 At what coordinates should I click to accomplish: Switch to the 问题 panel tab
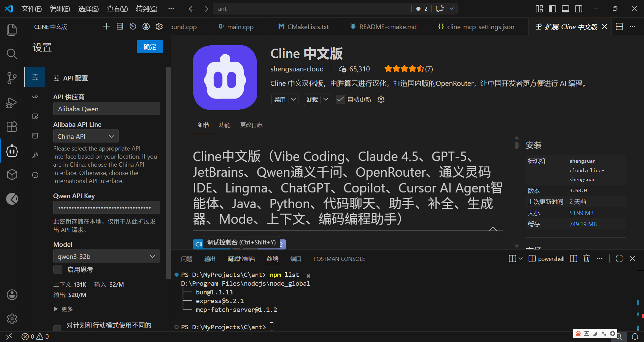tap(186, 259)
